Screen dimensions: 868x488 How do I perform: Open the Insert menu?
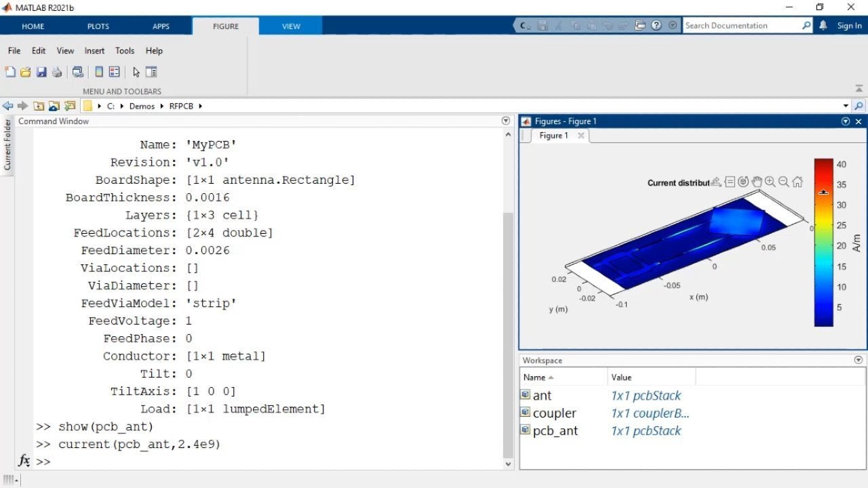pos(94,51)
